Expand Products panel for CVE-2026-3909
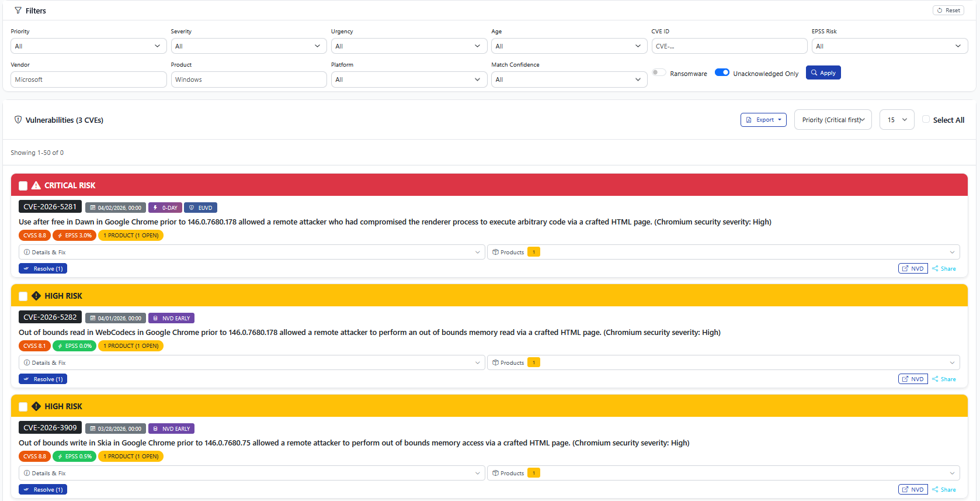 [x=724, y=473]
